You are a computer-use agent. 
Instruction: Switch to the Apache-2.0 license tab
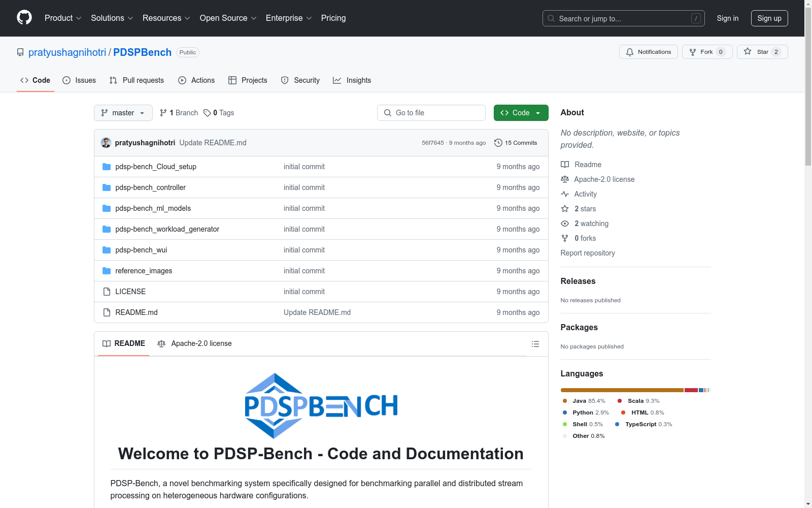tap(195, 344)
